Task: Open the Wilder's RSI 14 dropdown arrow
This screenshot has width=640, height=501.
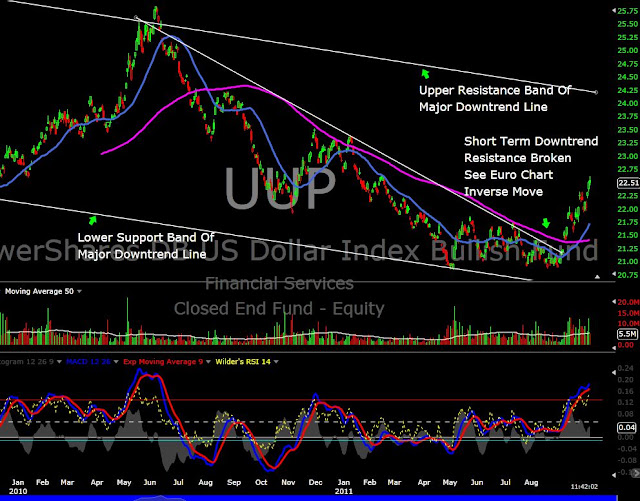Action: (x=276, y=362)
